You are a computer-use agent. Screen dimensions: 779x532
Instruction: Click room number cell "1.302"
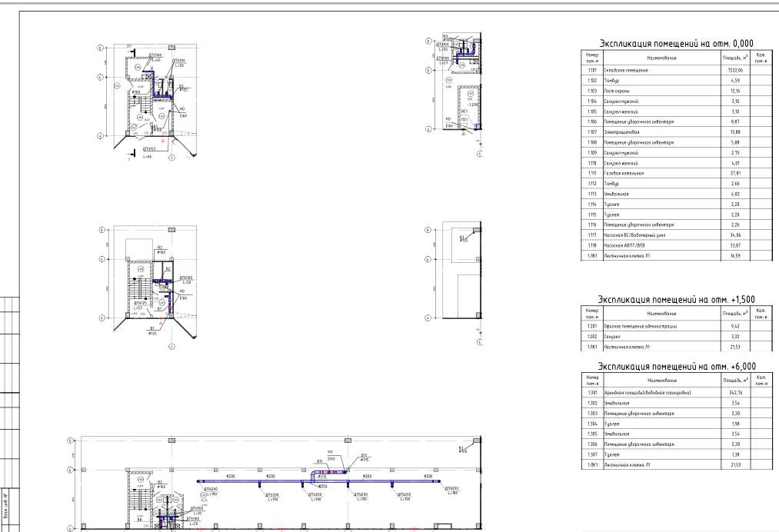(x=593, y=404)
